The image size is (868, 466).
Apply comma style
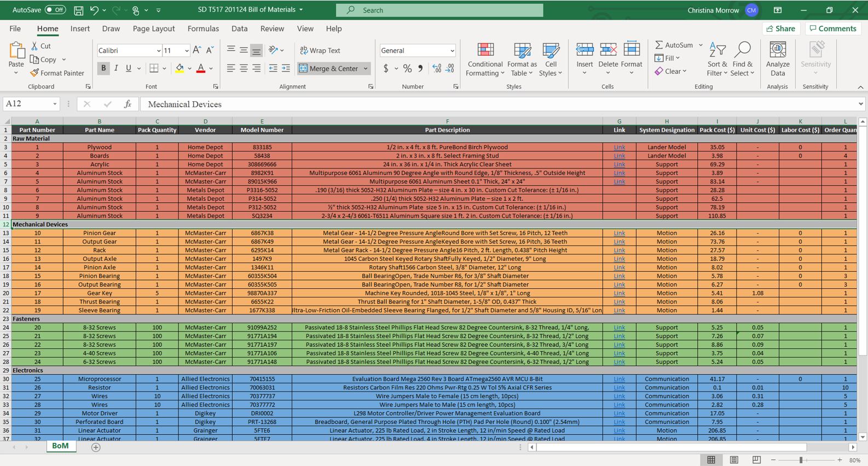coord(420,68)
